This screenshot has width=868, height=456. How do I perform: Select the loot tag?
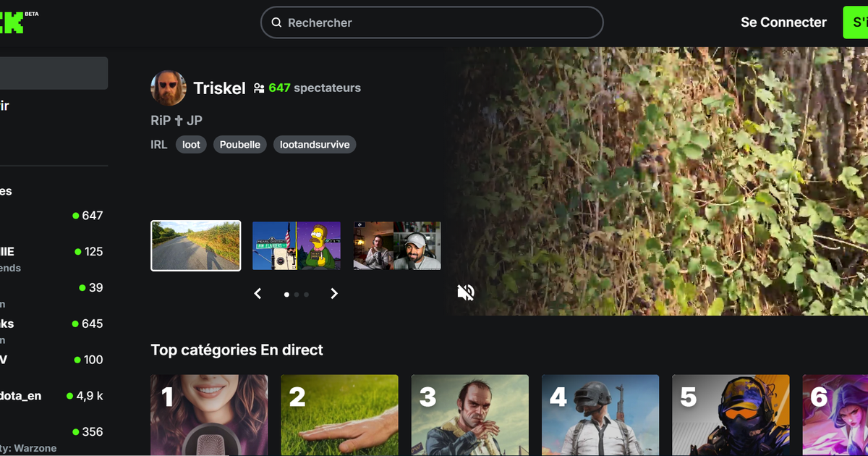pos(191,145)
